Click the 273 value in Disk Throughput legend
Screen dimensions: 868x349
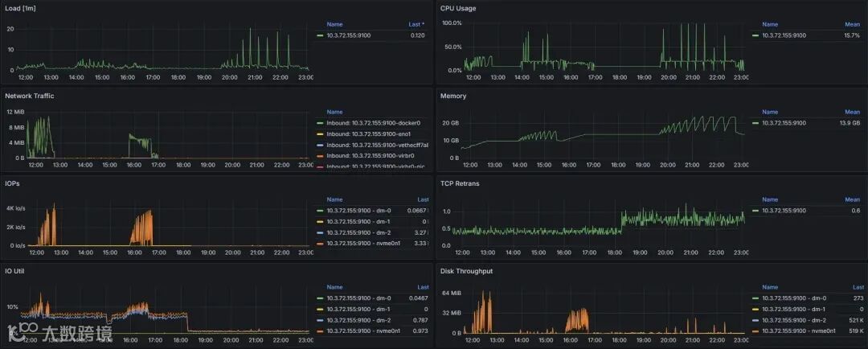pos(859,298)
